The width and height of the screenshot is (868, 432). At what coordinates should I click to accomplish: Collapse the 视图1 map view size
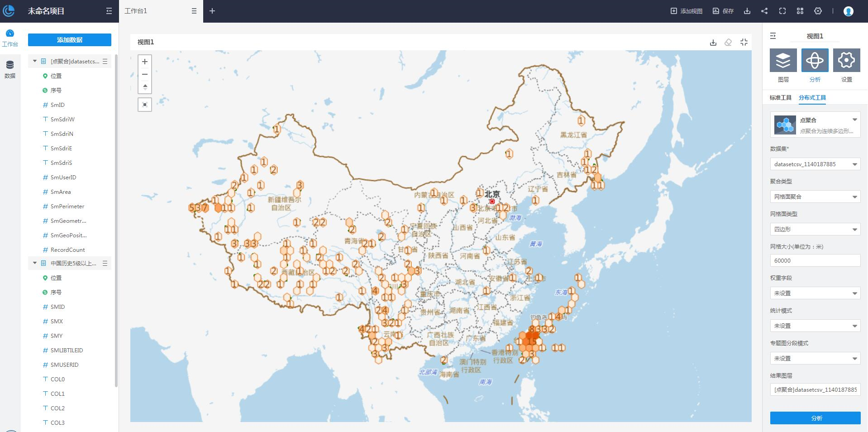pyautogui.click(x=744, y=42)
